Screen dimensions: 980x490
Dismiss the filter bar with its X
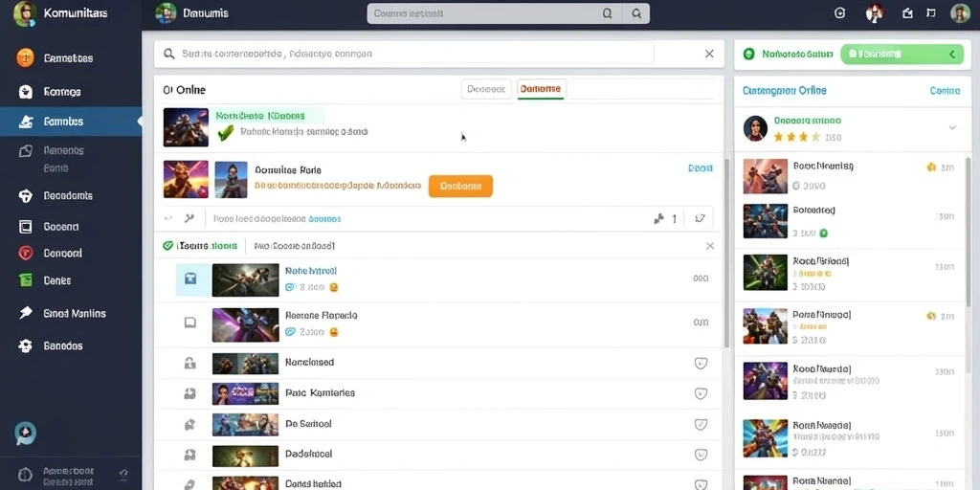(710, 246)
